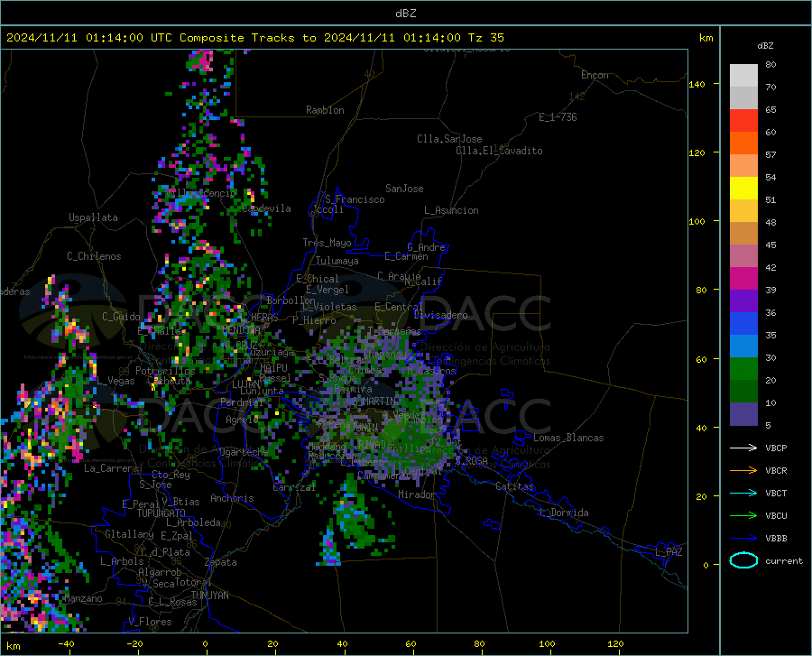
Task: Click the Tres_Mayo place label
Action: (x=327, y=243)
